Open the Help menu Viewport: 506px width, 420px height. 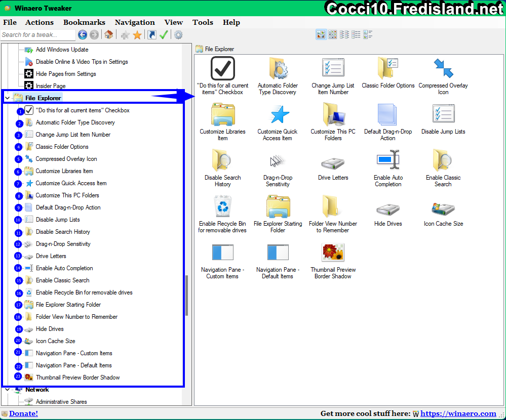pyautogui.click(x=231, y=22)
